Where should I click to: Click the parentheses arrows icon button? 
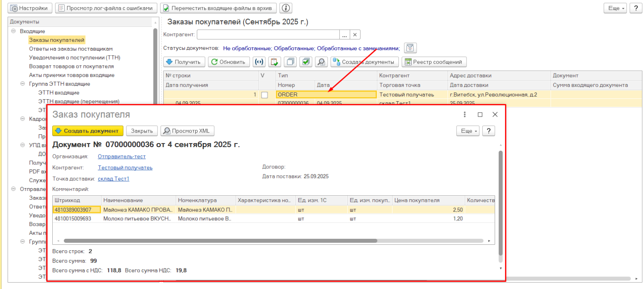pos(259,62)
